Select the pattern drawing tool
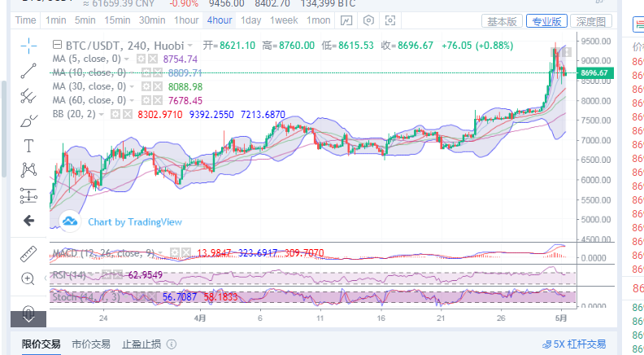This screenshot has width=644, height=355. click(29, 169)
